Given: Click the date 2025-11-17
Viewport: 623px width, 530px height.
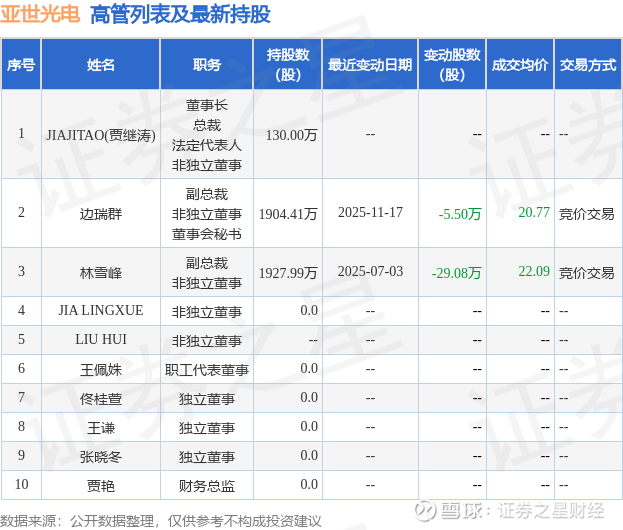Looking at the screenshot, I should point(370,213).
